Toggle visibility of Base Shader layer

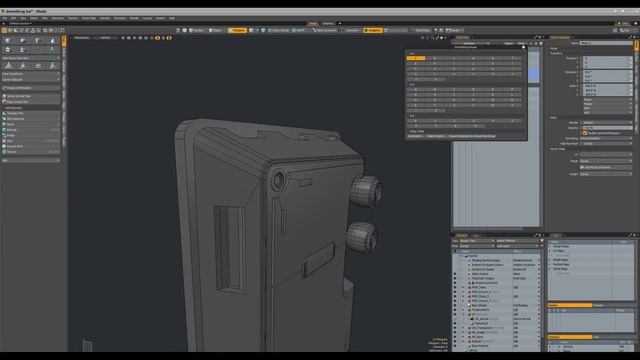pos(455,305)
